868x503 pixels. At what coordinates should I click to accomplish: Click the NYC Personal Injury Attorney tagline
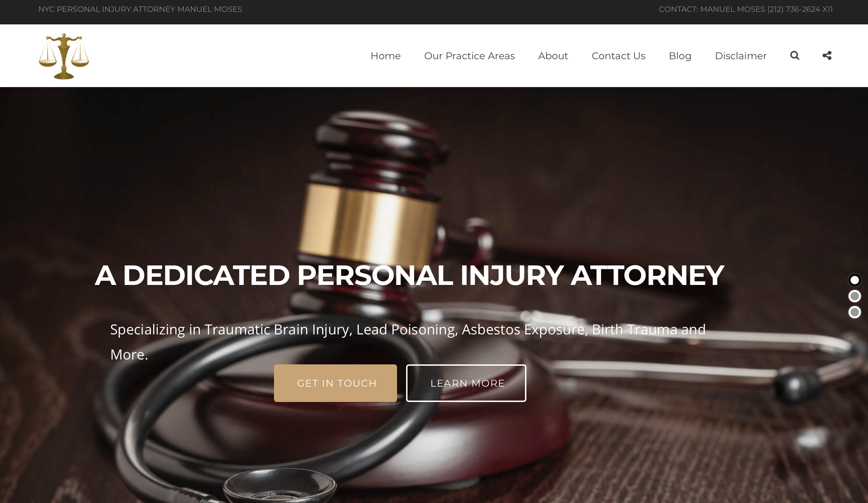pyautogui.click(x=140, y=9)
